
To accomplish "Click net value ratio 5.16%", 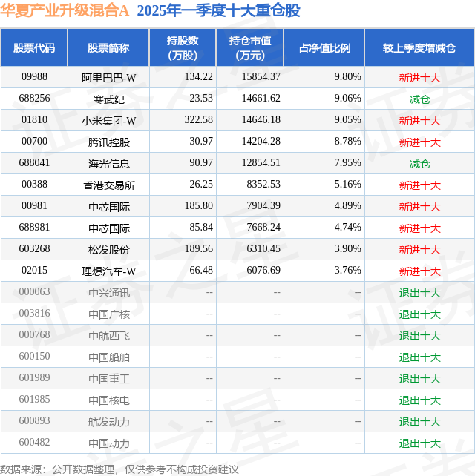I will pyautogui.click(x=347, y=185).
